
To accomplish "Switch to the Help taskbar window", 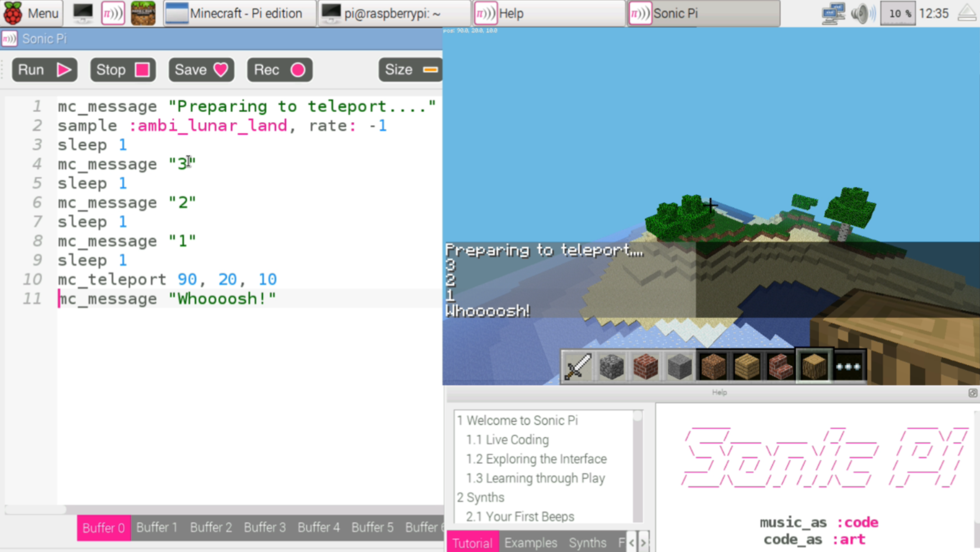I will [549, 13].
